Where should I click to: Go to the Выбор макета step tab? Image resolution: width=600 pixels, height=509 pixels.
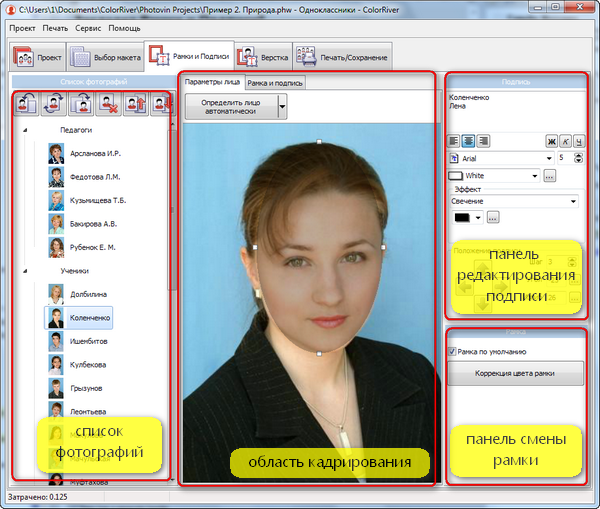[105, 57]
